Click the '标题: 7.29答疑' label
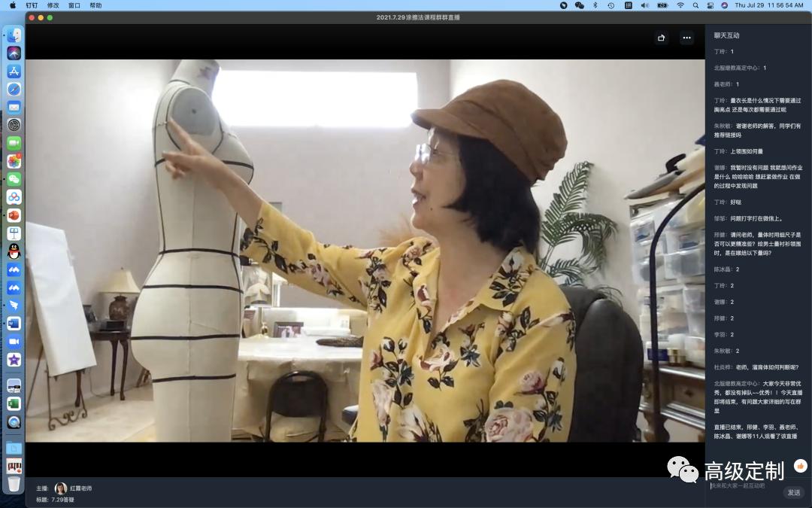The height and width of the screenshot is (508, 812). [55, 500]
